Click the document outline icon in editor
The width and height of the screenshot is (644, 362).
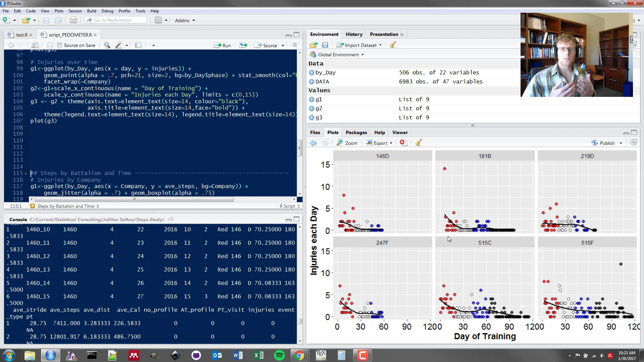(295, 45)
